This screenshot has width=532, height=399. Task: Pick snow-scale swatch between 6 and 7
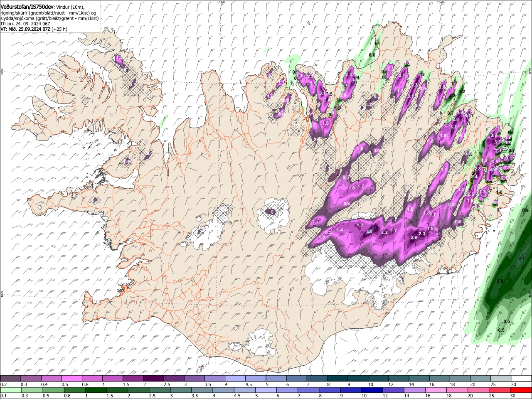coord(296,379)
